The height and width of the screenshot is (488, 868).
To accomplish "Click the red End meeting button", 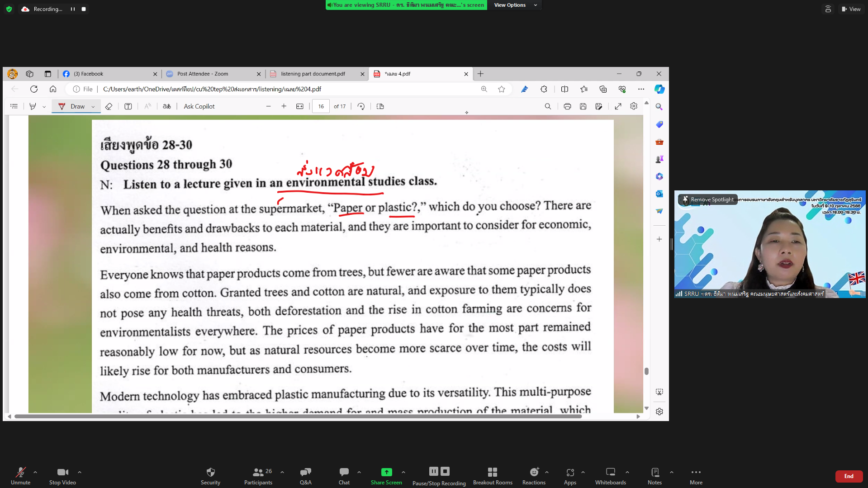I will (849, 476).
